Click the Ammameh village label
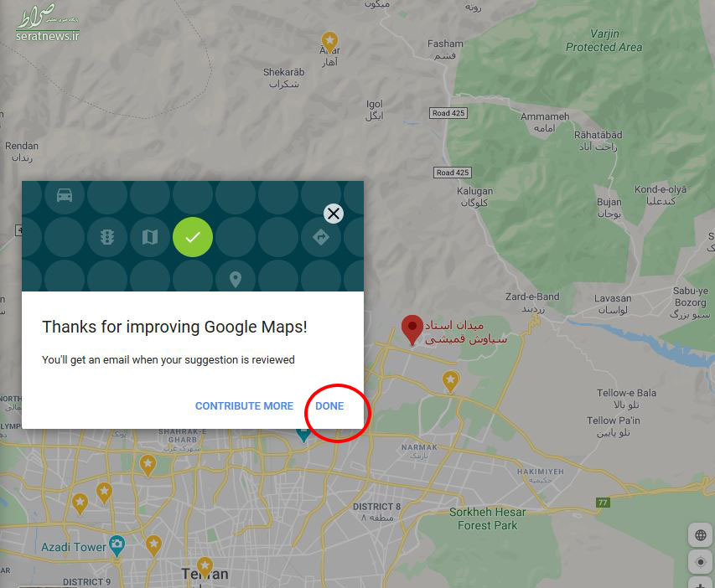 tap(545, 121)
